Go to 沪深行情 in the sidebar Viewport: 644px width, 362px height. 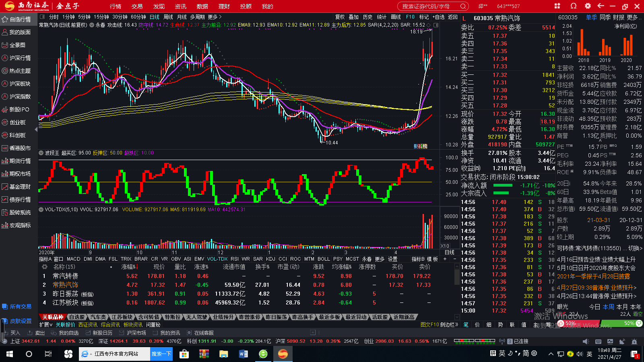[16, 58]
